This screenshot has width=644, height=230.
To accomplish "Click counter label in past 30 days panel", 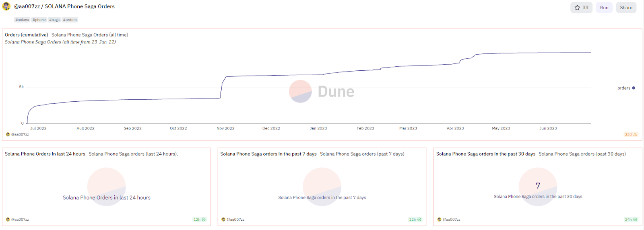I will [538, 197].
